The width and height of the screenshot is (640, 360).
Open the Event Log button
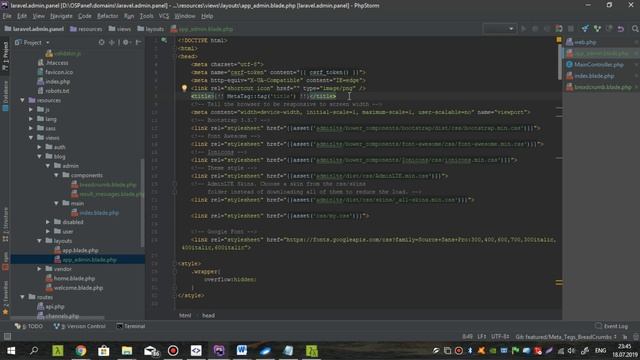[x=611, y=326]
